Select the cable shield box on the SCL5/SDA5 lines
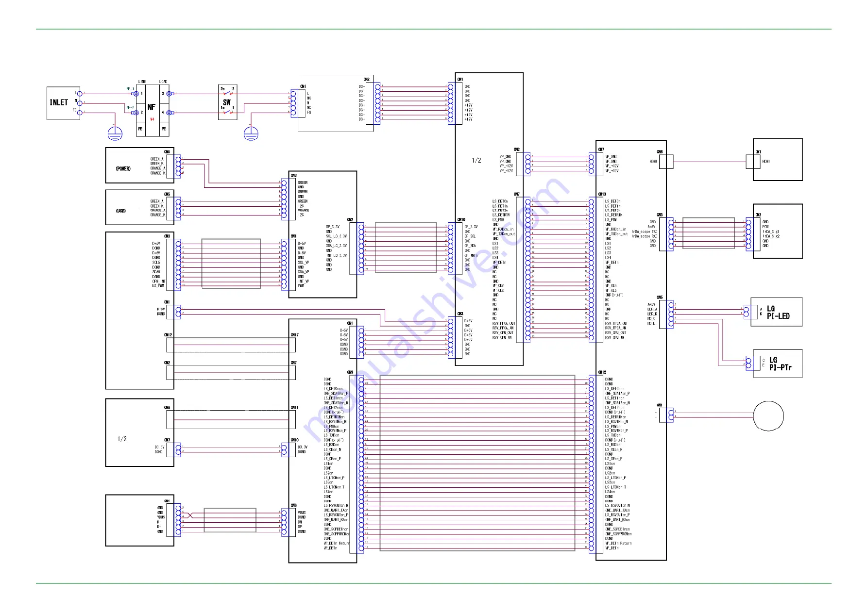 point(231,264)
